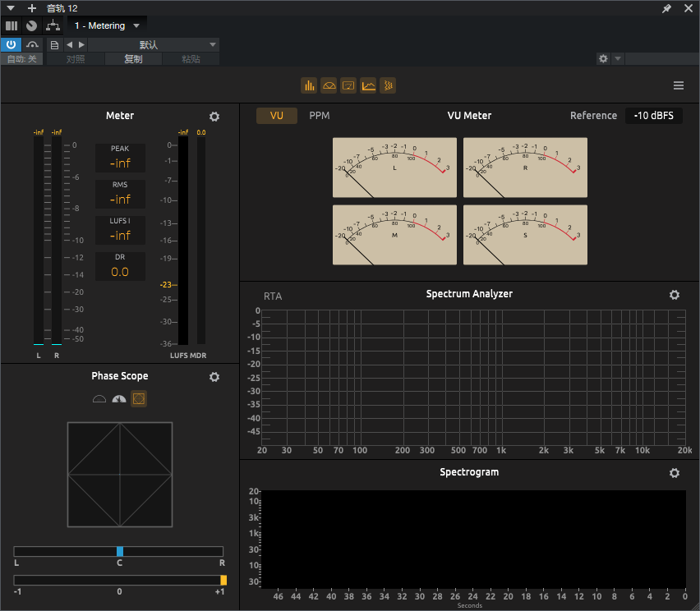Select Lissajous square phase scope mode
This screenshot has height=611, width=700.
(x=139, y=398)
